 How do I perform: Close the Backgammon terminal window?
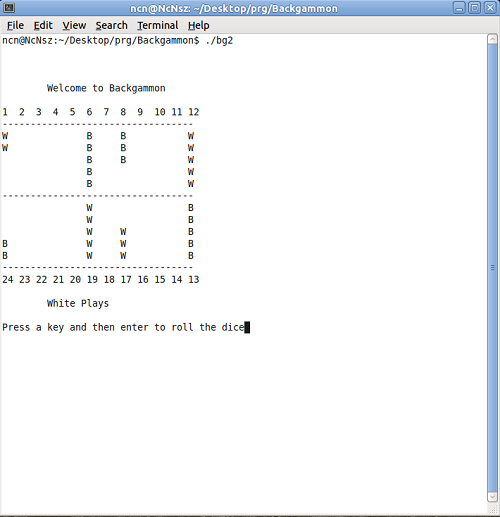(x=490, y=8)
